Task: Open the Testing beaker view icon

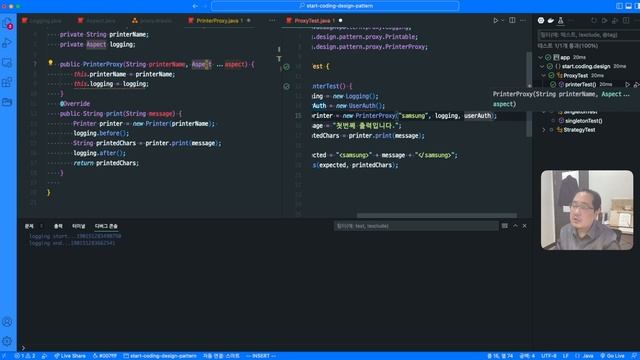Action: pyautogui.click(x=561, y=20)
